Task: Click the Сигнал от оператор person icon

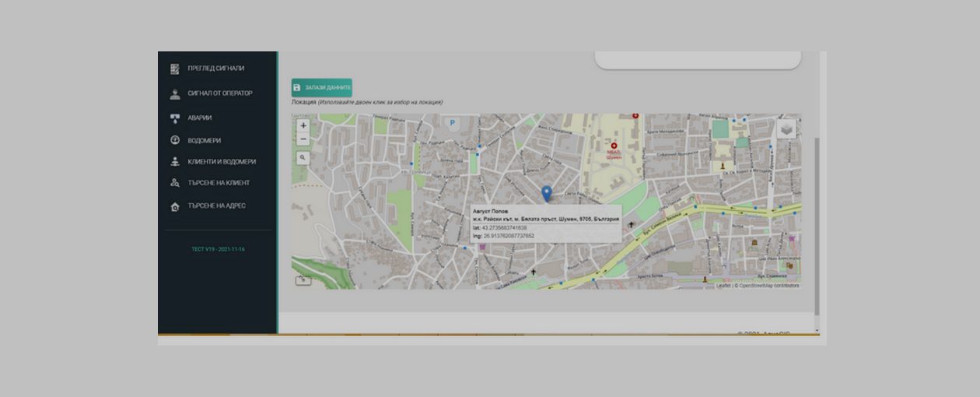Action: [x=175, y=93]
